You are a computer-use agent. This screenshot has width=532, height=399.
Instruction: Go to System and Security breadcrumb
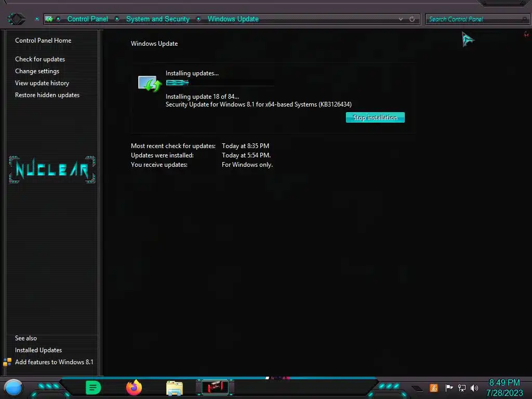[158, 19]
